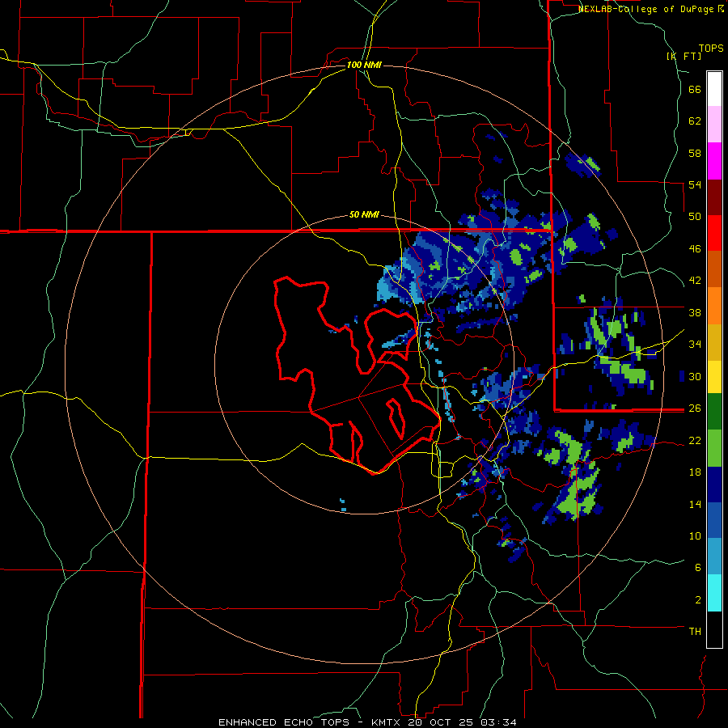Click the "46" legend value
728x728 pixels.
pyautogui.click(x=695, y=249)
